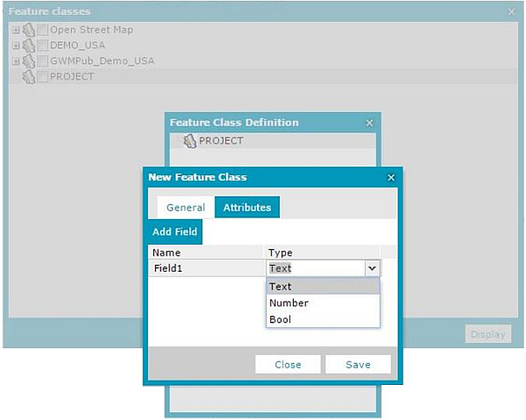526x420 pixels.
Task: Click the Add Field button
Action: tap(174, 231)
